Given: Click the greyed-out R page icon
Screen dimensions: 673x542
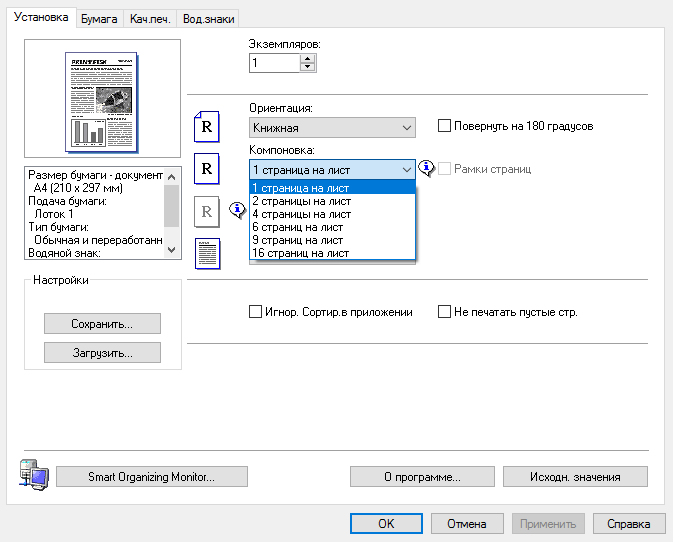Looking at the screenshot, I should pyautogui.click(x=206, y=211).
